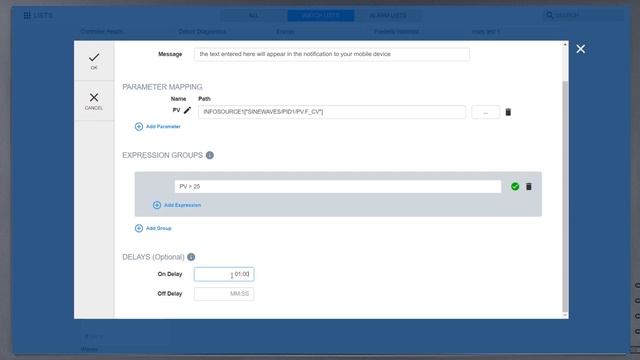Viewport: 640px width, 360px height.
Task: Delete the PV parameter with the trash icon
Action: click(508, 112)
